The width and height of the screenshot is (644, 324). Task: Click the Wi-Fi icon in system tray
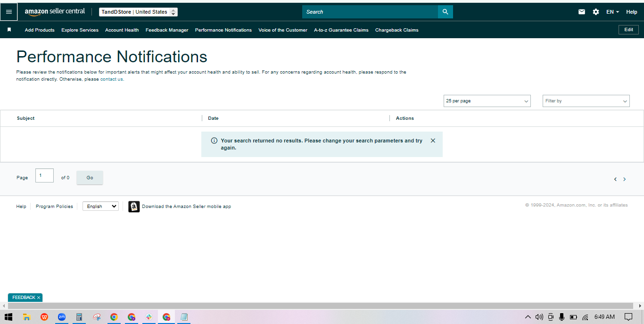click(x=585, y=317)
